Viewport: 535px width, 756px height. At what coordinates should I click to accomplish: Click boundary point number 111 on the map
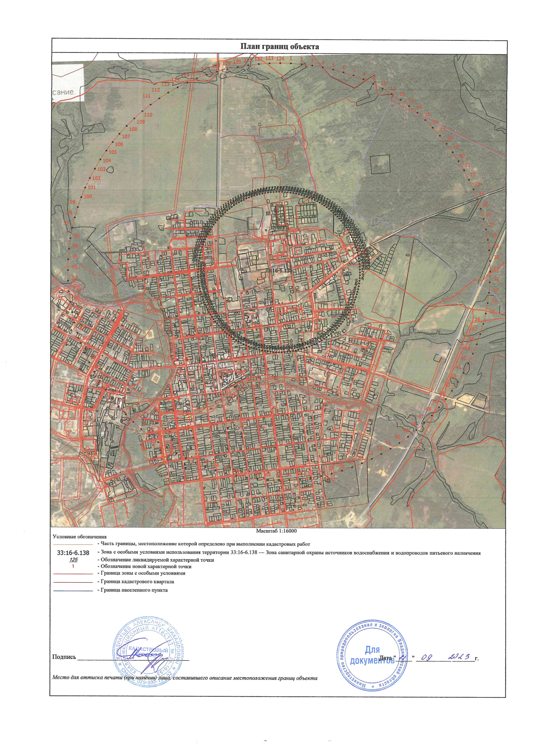(146, 96)
